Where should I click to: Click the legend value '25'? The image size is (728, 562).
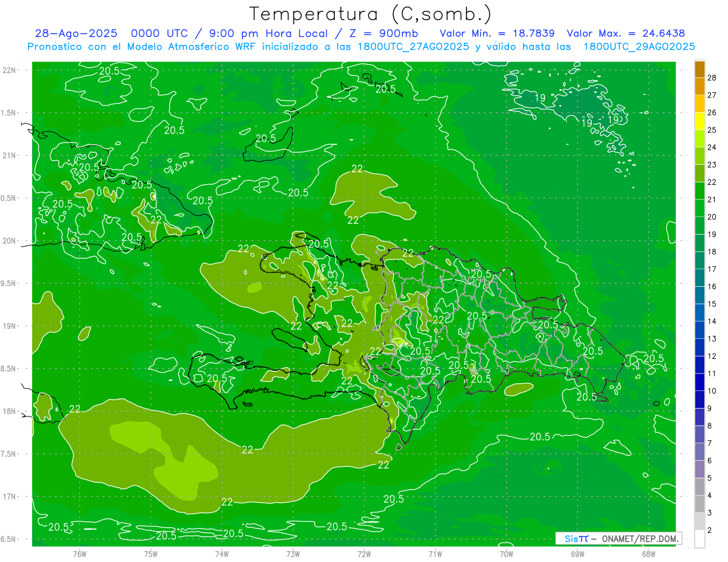click(x=712, y=130)
